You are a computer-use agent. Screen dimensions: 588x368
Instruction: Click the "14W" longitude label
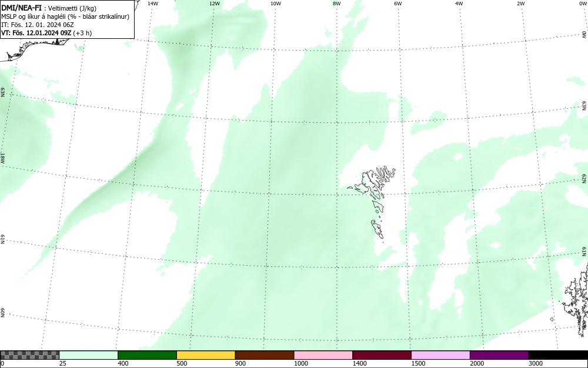pos(153,4)
